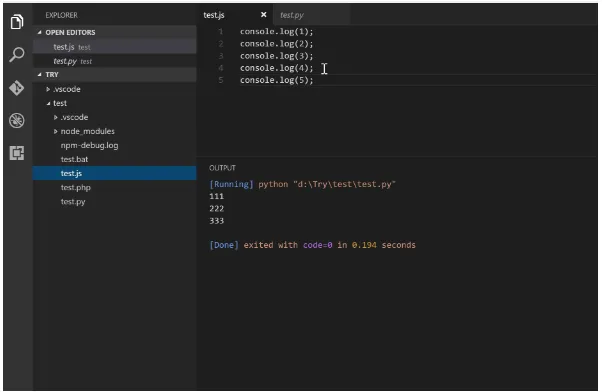Place cursor on console.log(2); line

pos(276,44)
